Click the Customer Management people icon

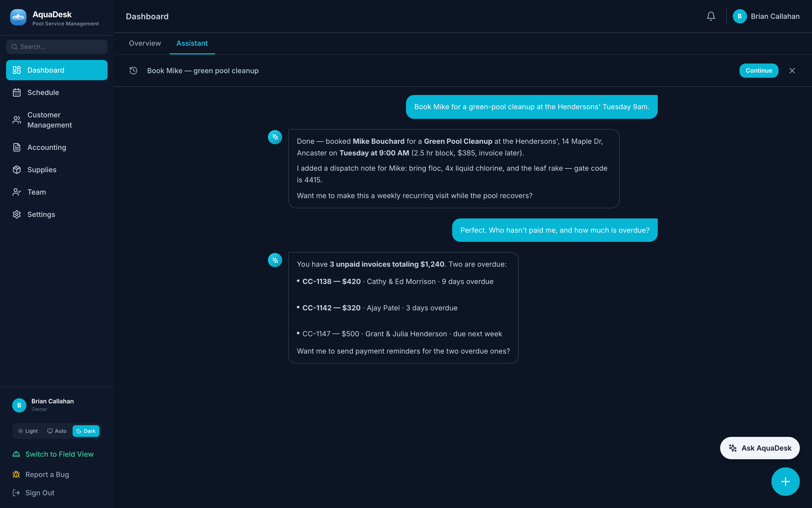click(x=17, y=120)
